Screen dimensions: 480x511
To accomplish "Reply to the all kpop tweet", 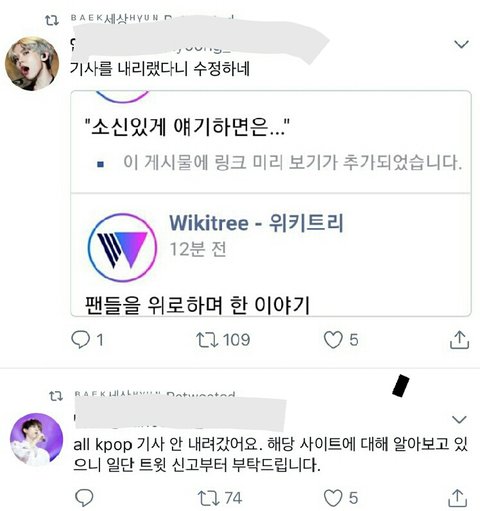I will pos(84,498).
